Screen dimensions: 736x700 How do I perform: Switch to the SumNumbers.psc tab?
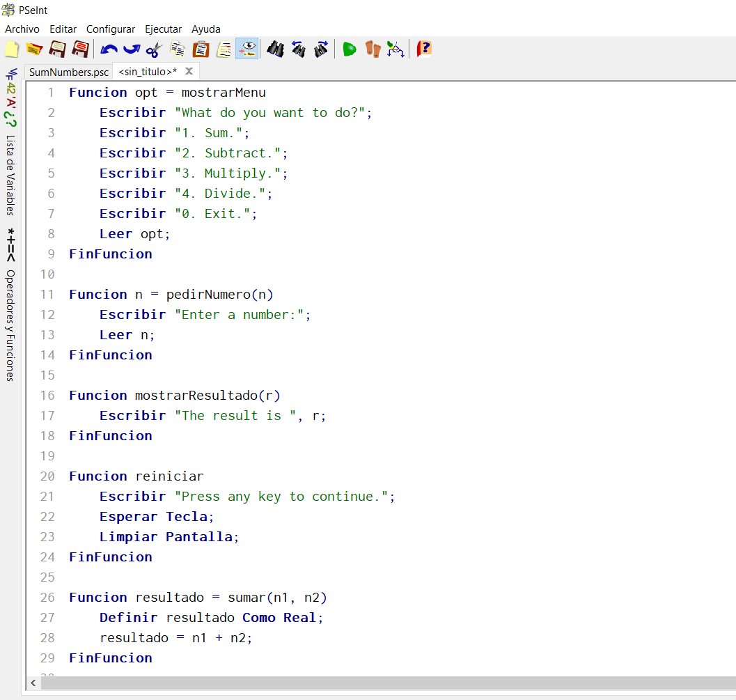pyautogui.click(x=68, y=72)
